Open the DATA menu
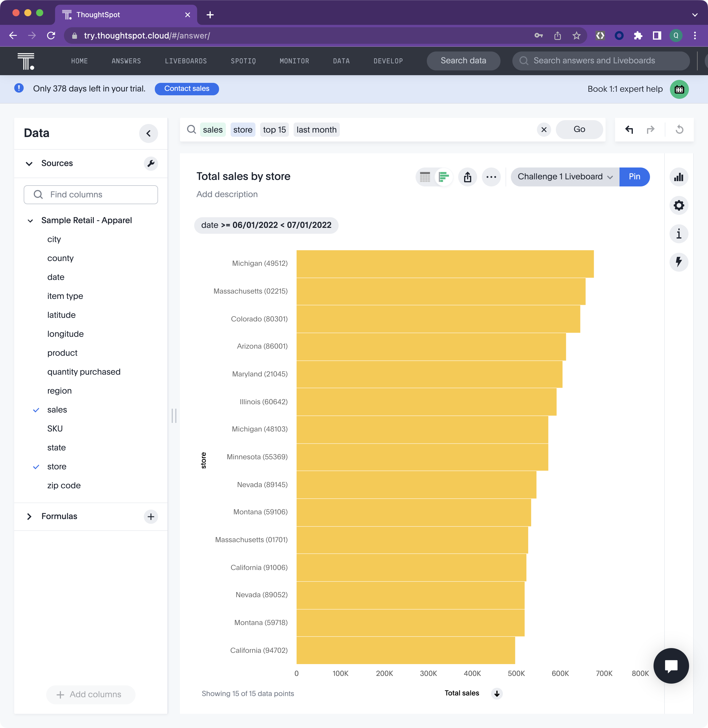Screen dimensions: 708x728 341,61
